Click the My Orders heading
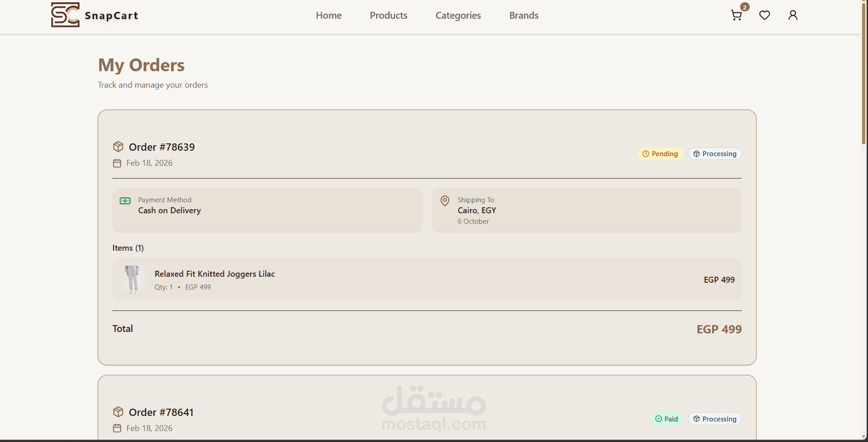868x442 pixels. (141, 65)
